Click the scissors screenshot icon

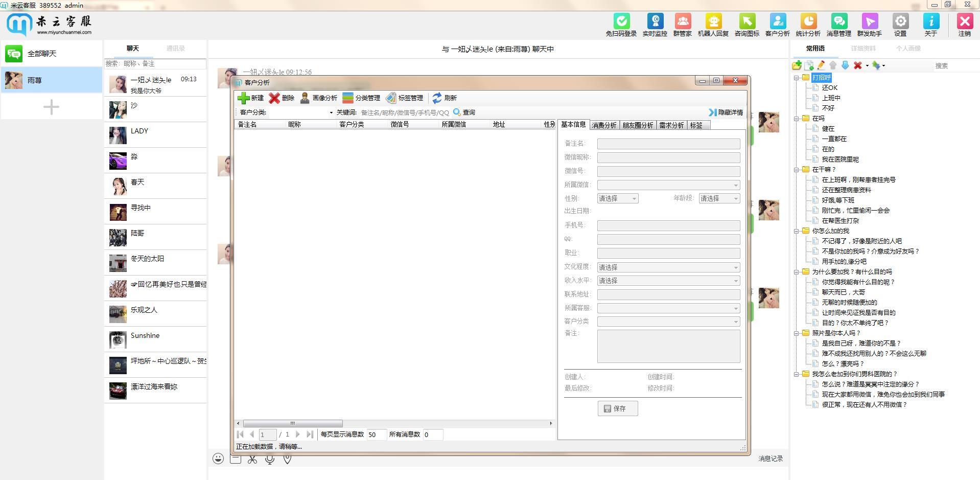(x=252, y=459)
